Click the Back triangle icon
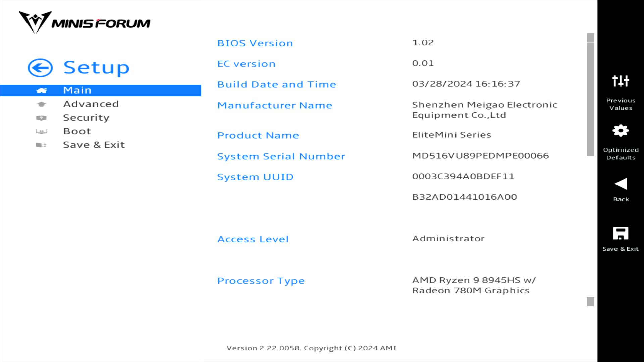This screenshot has width=644, height=362. coord(621,184)
